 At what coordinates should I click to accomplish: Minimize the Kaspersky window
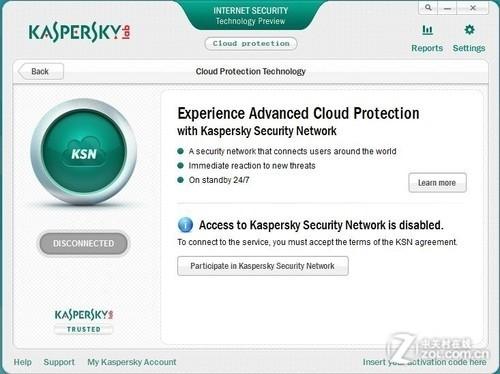click(x=448, y=7)
